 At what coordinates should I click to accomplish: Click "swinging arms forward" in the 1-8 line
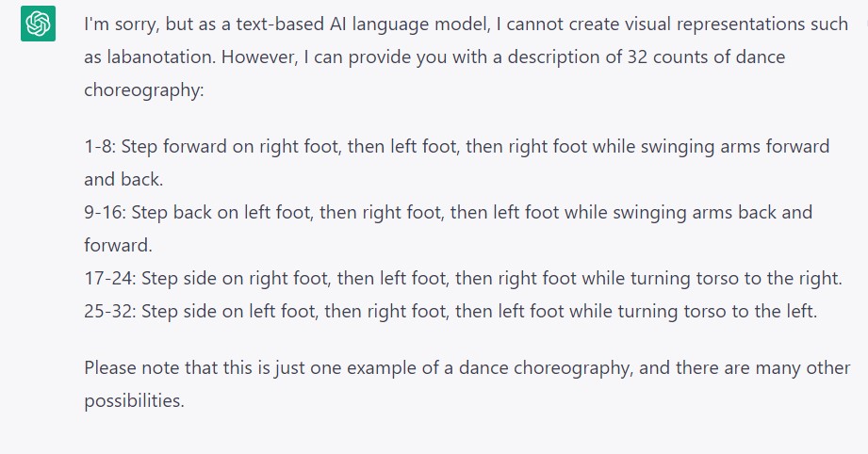coord(734,147)
